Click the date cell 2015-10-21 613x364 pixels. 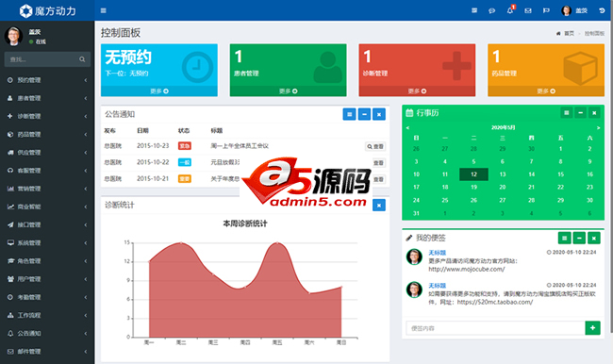[x=153, y=178]
